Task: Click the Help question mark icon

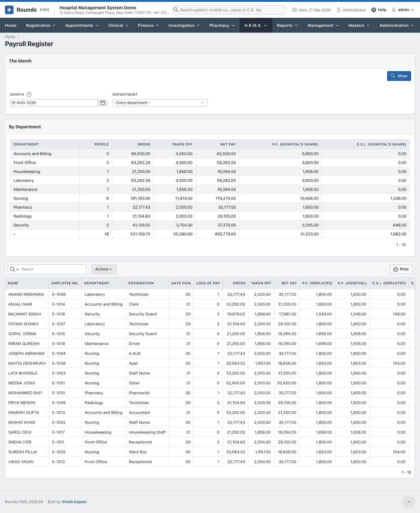Action: [374, 10]
